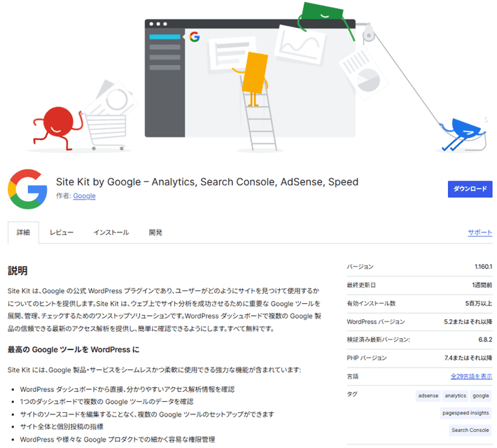
Task: Click the heading 最高の Google ツールを WordPress に
Action: [x=73, y=349]
